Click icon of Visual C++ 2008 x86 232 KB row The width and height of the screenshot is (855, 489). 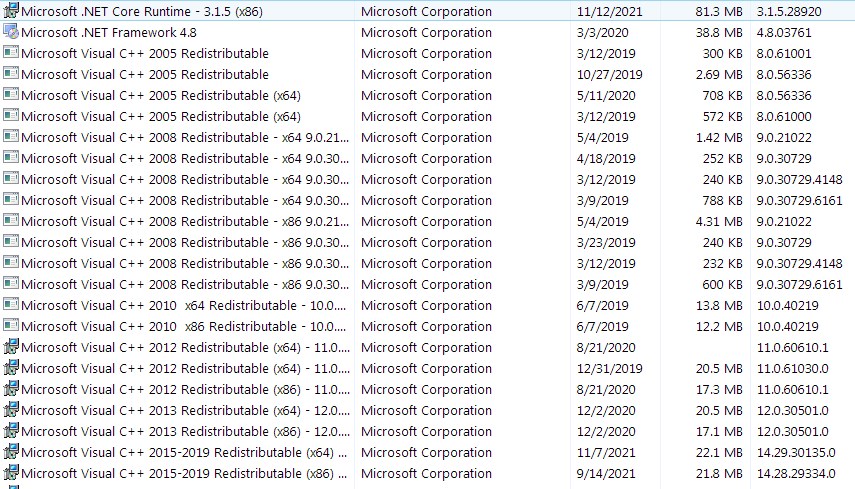(11, 263)
